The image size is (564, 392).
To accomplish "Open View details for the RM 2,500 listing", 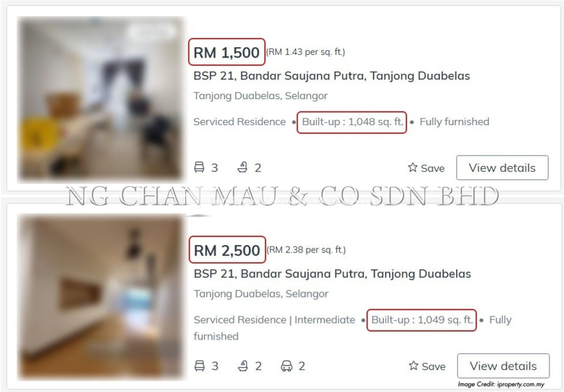I will (x=503, y=366).
